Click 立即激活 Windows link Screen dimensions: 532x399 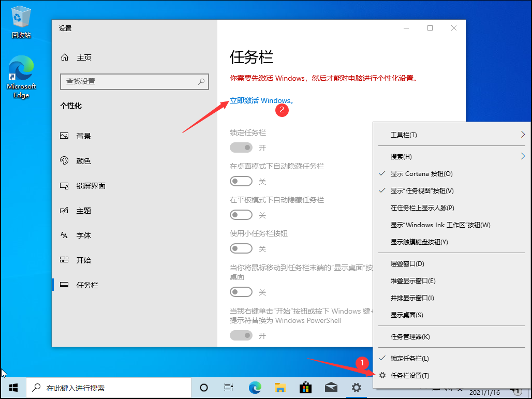[x=261, y=100]
